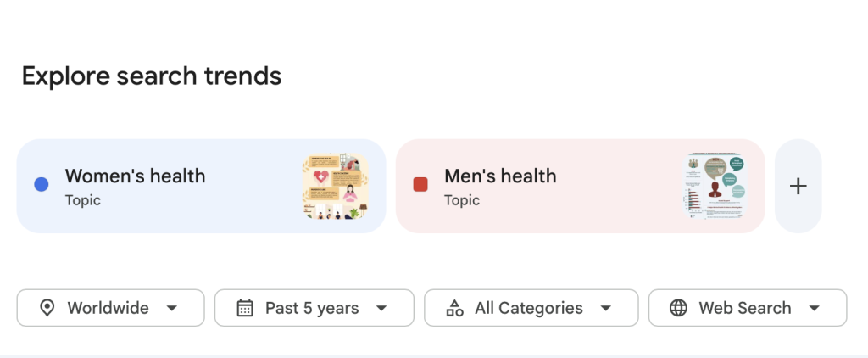
Task: Expand the Worldwide region arrow
Action: click(172, 308)
